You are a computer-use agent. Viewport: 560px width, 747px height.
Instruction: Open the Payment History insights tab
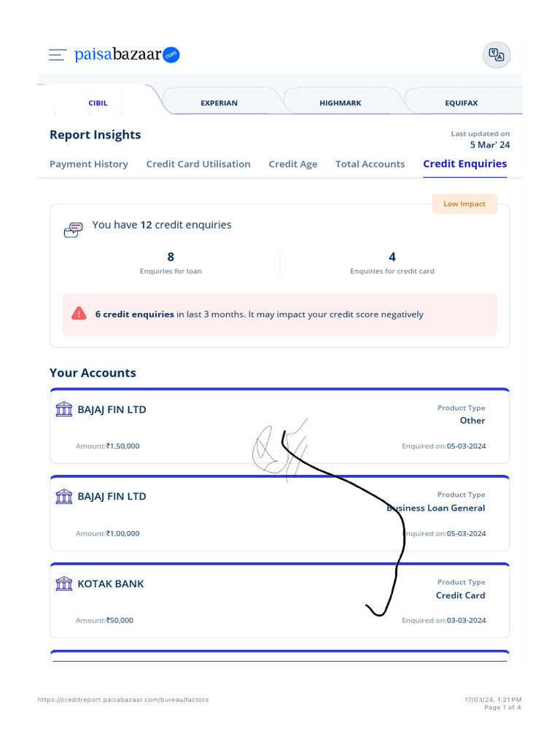[89, 164]
